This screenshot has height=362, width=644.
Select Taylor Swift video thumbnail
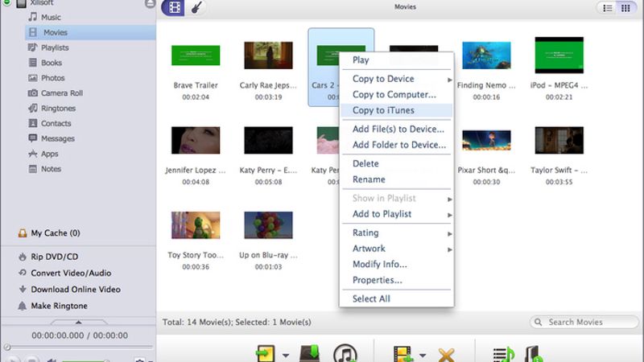(559, 140)
